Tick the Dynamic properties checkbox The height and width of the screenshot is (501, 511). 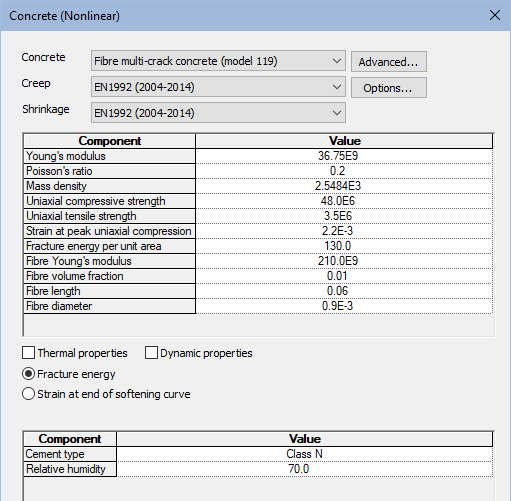(151, 353)
